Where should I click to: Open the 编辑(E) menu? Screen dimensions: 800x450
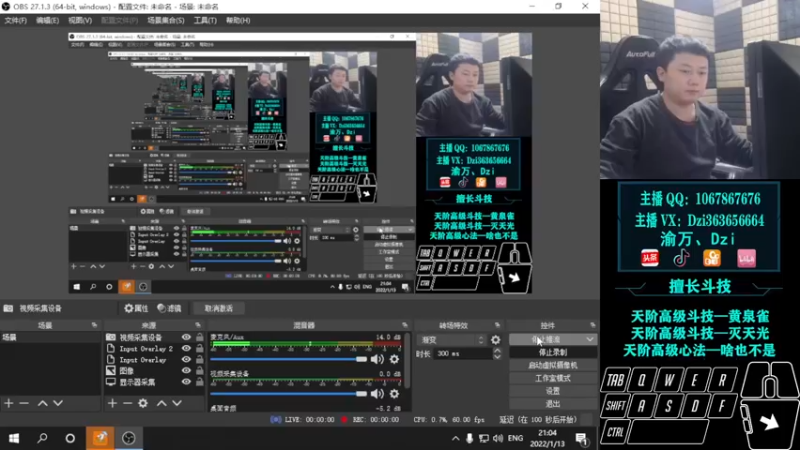[x=47, y=20]
